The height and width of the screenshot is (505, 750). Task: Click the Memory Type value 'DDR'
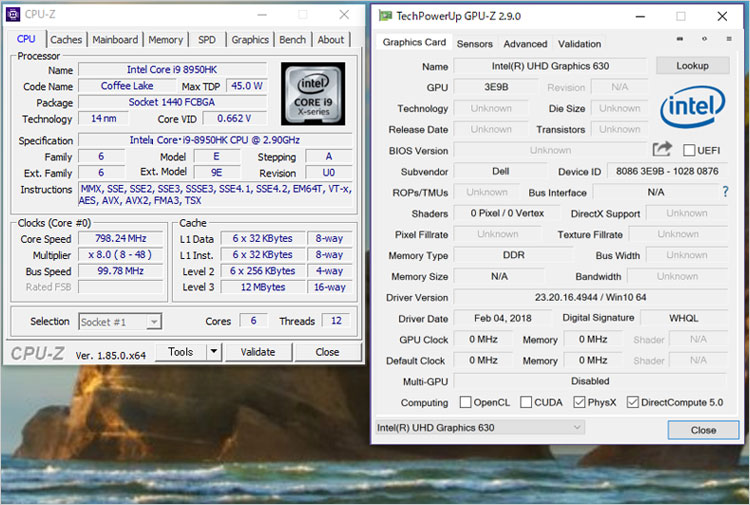tap(513, 255)
